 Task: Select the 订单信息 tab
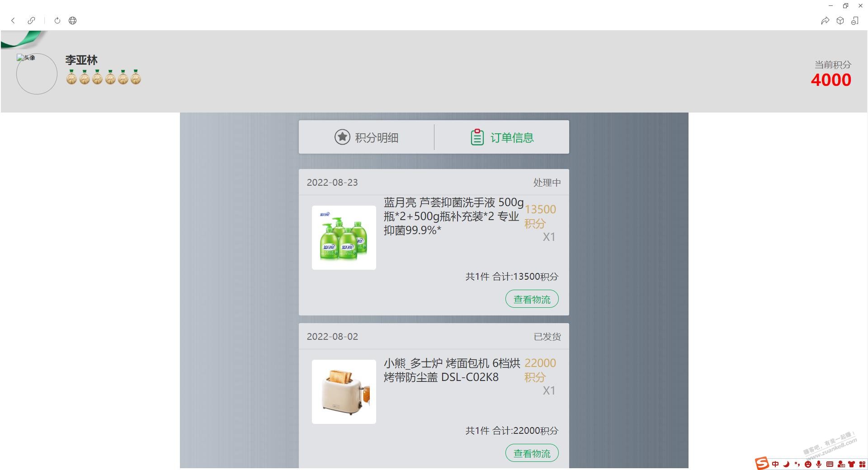502,137
